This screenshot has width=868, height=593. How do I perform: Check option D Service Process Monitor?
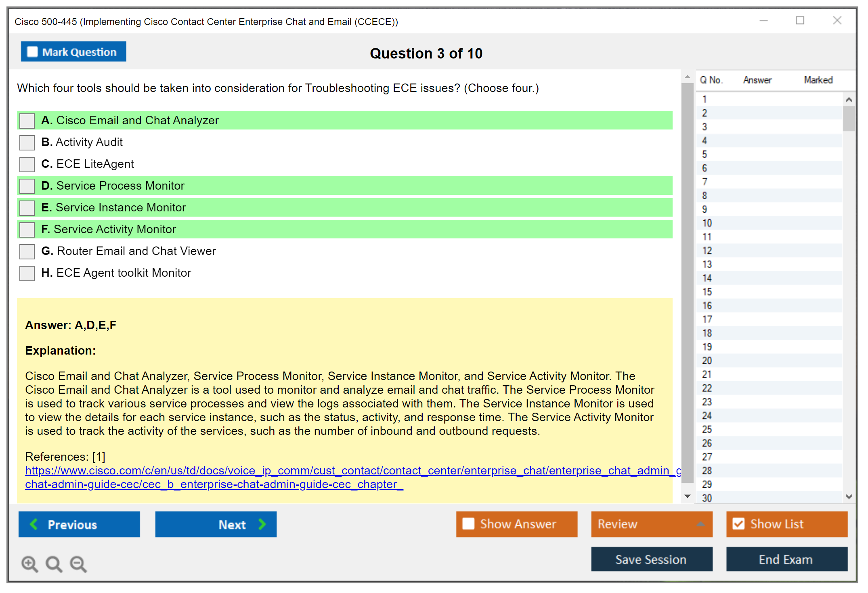tap(27, 186)
